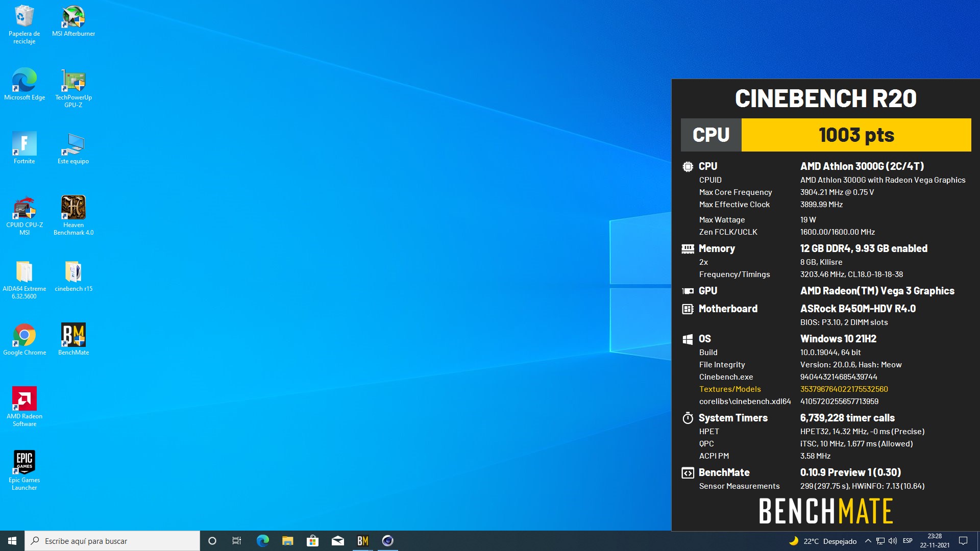Click the BenchMate version 0.10.9 Preview 1 text
The width and height of the screenshot is (980, 551).
pos(850,472)
